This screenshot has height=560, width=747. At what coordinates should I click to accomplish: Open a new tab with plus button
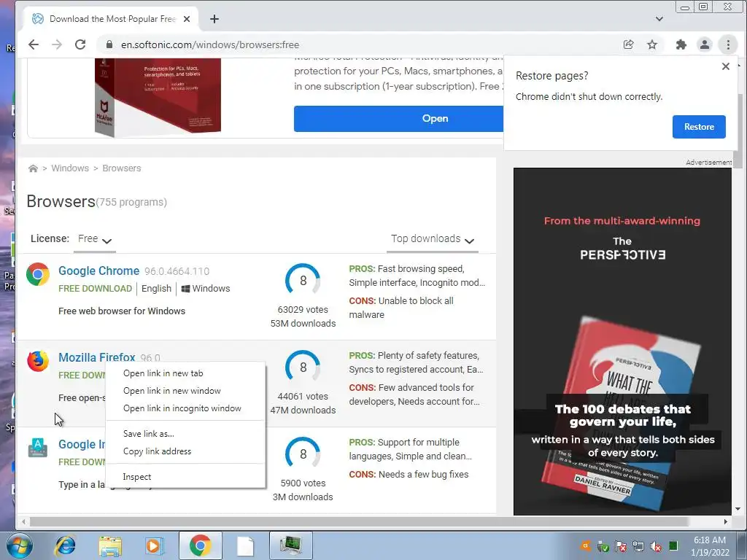click(x=214, y=19)
